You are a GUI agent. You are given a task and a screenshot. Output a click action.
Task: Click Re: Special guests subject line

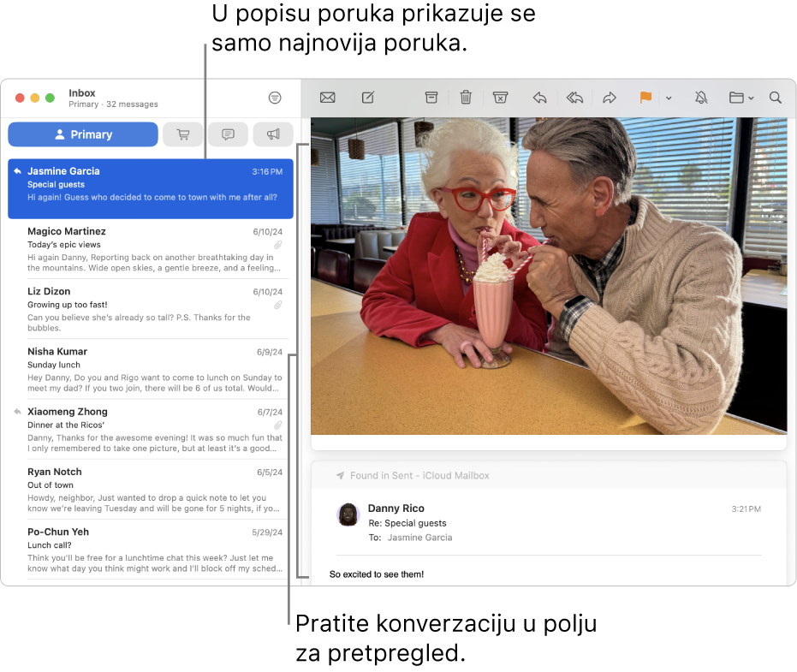point(407,523)
